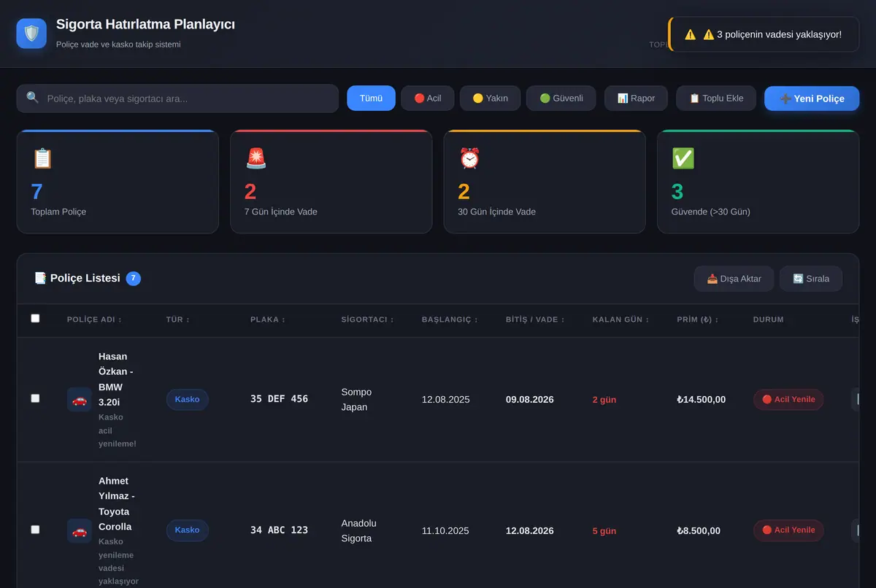
Task: Sort table by Poliçe Adı column
Action: [94, 320]
